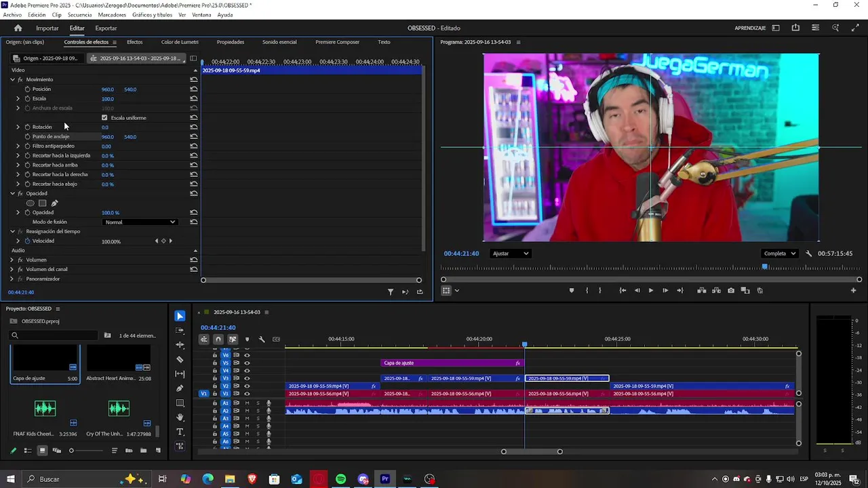The width and height of the screenshot is (868, 488).
Task: Click the timeline playhead marker
Action: click(524, 344)
